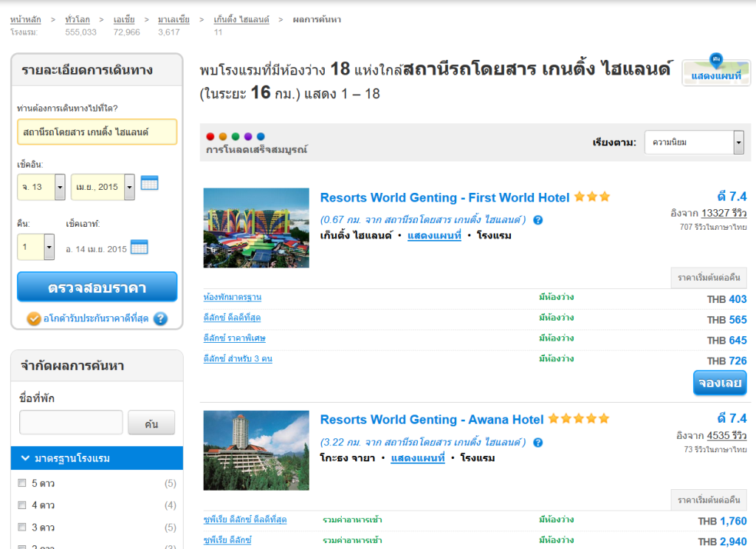Go to มาเลเซีย breadcrumb
The height and width of the screenshot is (549, 756).
pos(173,19)
